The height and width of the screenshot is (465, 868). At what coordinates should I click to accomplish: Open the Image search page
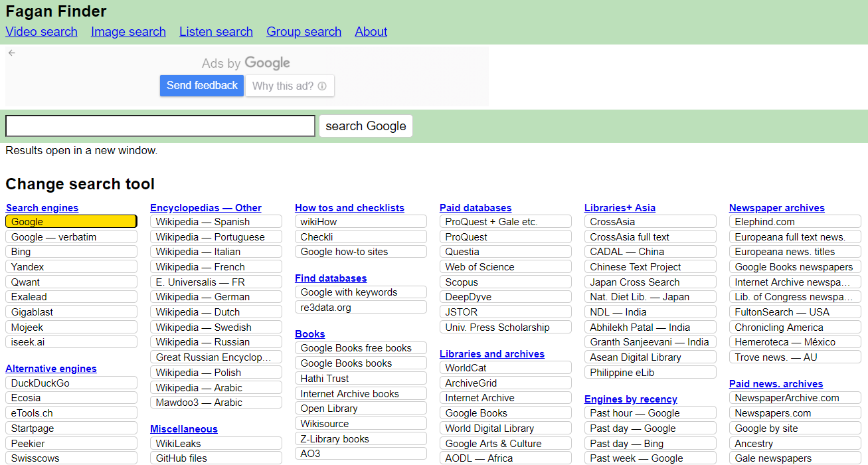click(x=128, y=31)
